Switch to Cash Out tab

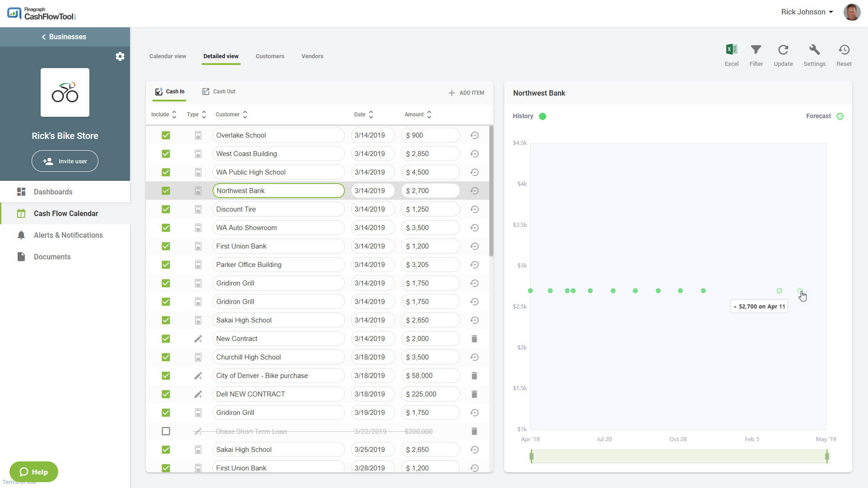pyautogui.click(x=219, y=92)
